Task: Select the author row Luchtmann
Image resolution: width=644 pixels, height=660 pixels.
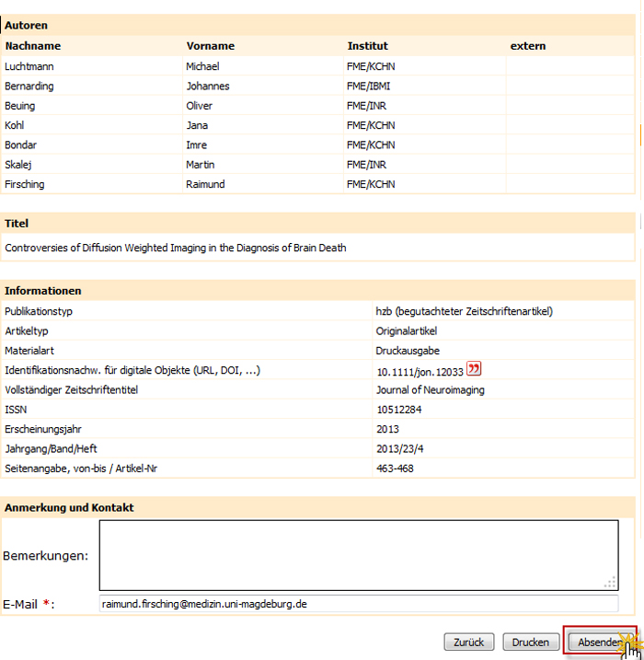Action: (x=29, y=66)
